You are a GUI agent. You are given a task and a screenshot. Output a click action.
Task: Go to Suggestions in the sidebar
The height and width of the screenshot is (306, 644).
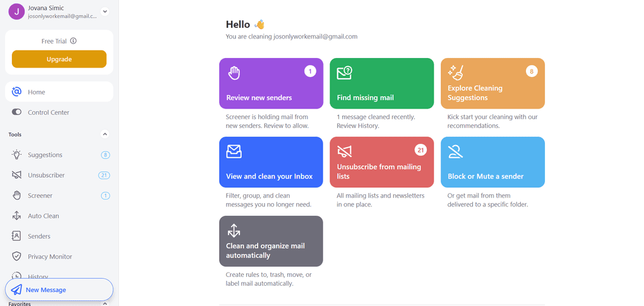point(59,155)
